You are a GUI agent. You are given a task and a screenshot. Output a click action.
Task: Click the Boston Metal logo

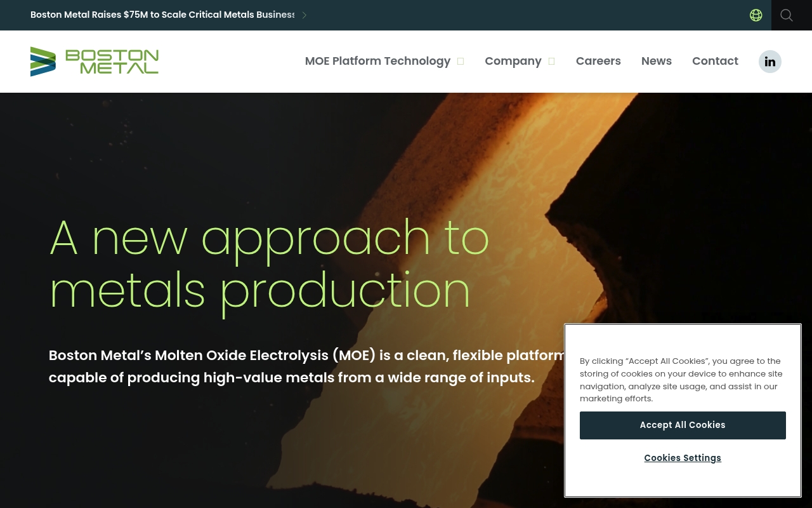[95, 62]
